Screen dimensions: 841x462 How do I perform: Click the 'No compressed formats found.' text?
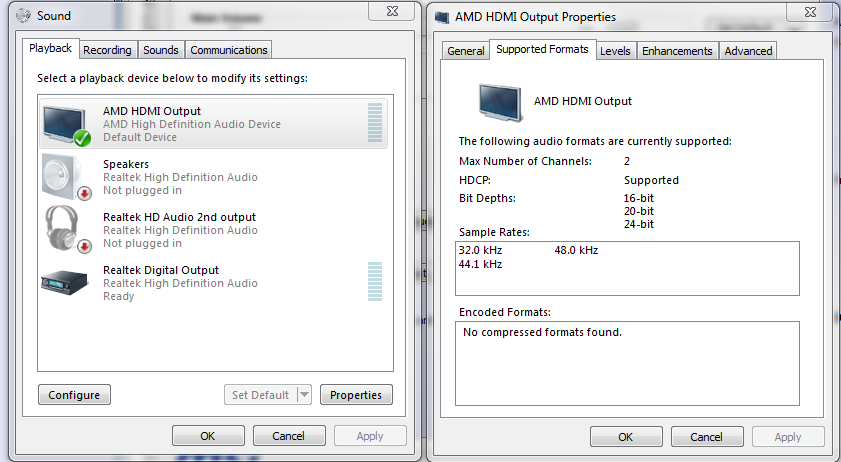(542, 332)
